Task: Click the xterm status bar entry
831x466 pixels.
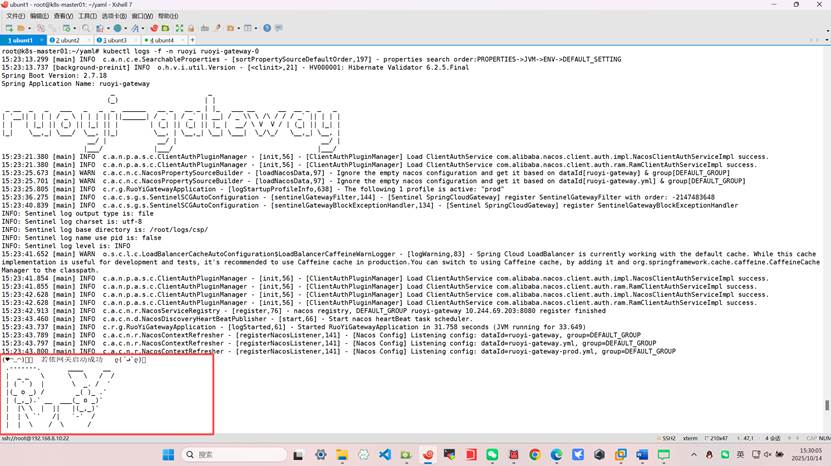Action: (x=690, y=438)
